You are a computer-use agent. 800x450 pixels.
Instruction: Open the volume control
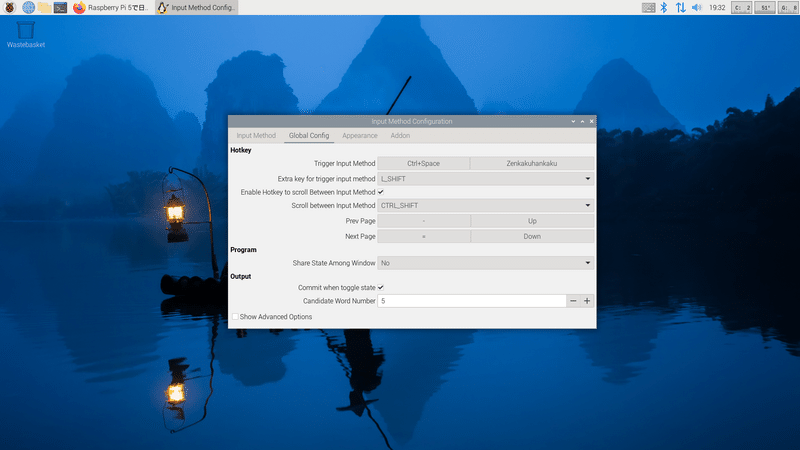click(x=696, y=7)
